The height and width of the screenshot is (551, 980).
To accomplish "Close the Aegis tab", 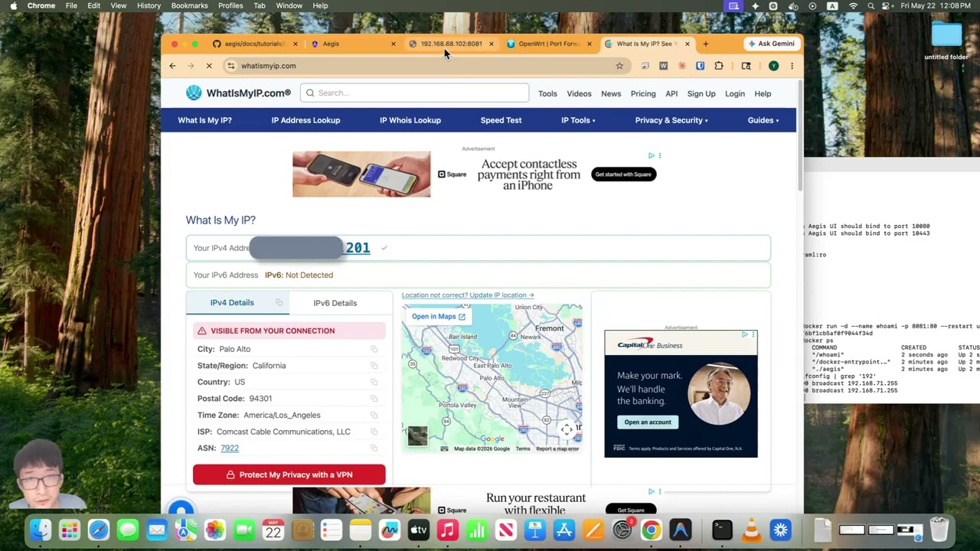I will [x=394, y=44].
